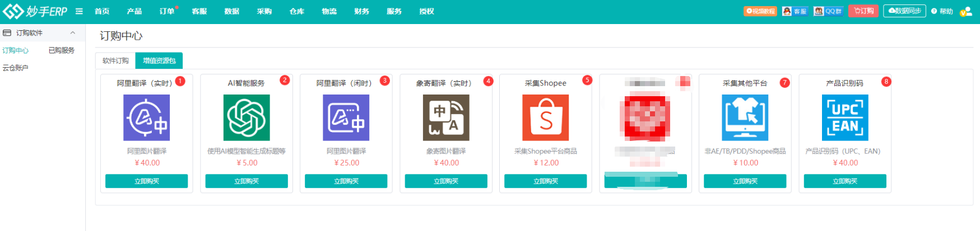Viewport: 980px width, 231px height.
Task: Buy 阿里翻译（实时）with 立即购买
Action: 147,181
